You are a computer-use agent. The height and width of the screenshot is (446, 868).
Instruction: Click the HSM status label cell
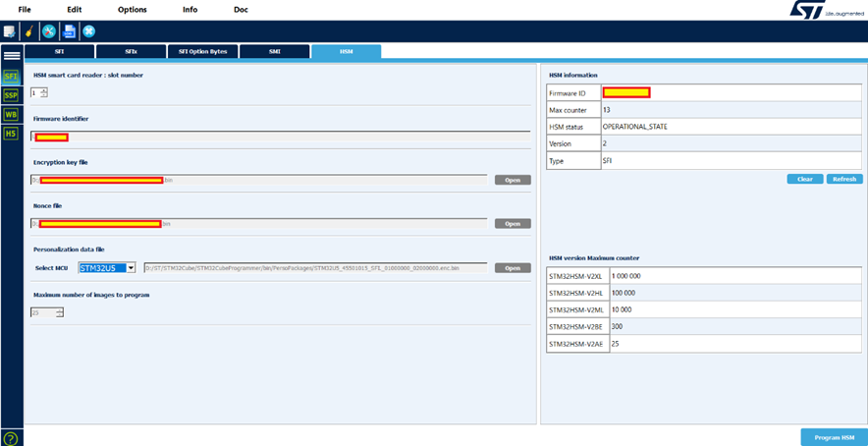click(573, 127)
